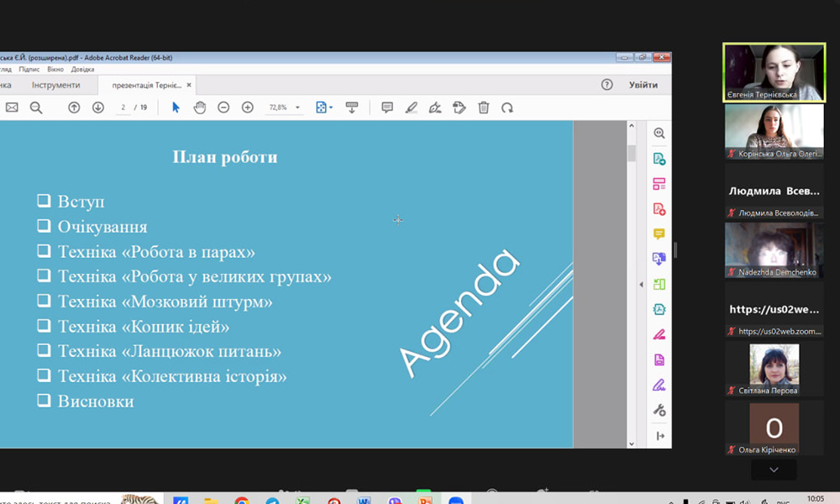Image resolution: width=840 pixels, height=504 pixels.
Task: Select the highlighter pen tool
Action: coord(411,108)
